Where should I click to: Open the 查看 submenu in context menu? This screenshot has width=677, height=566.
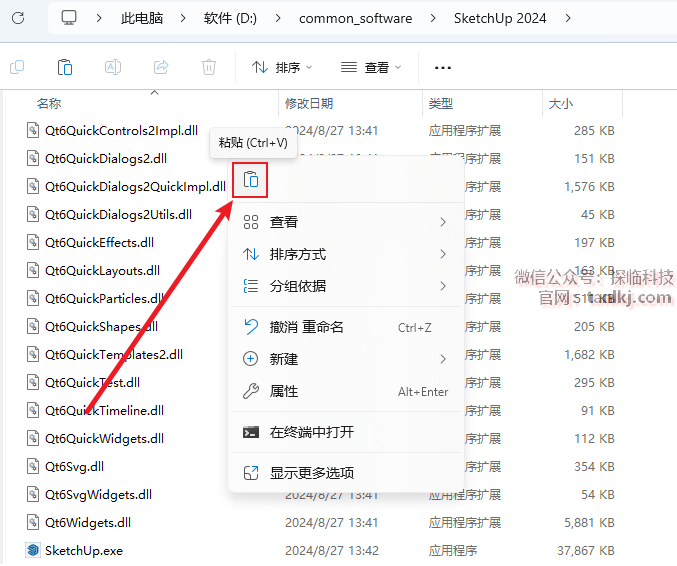pyautogui.click(x=345, y=222)
